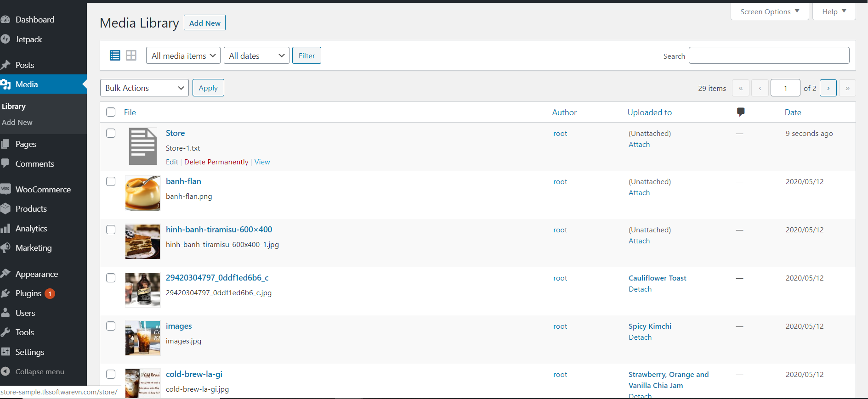Switch to grid view icon
Image resolution: width=868 pixels, height=399 pixels.
(131, 56)
